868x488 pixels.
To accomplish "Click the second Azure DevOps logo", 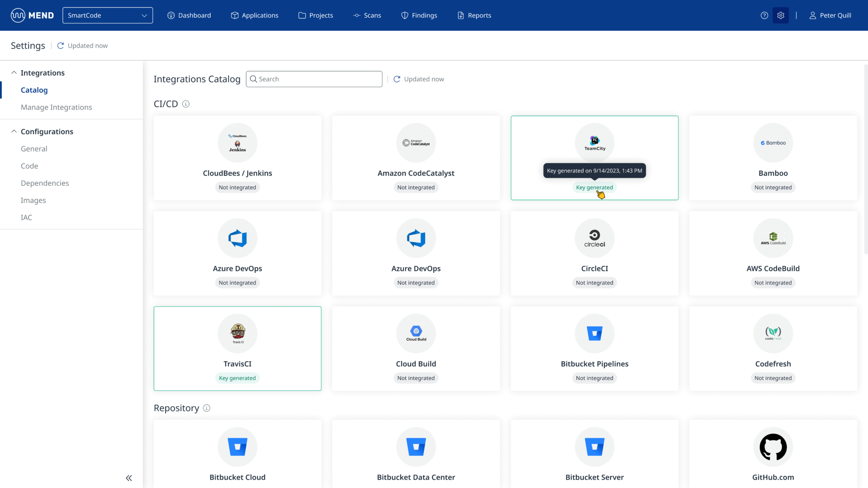I will pos(416,238).
